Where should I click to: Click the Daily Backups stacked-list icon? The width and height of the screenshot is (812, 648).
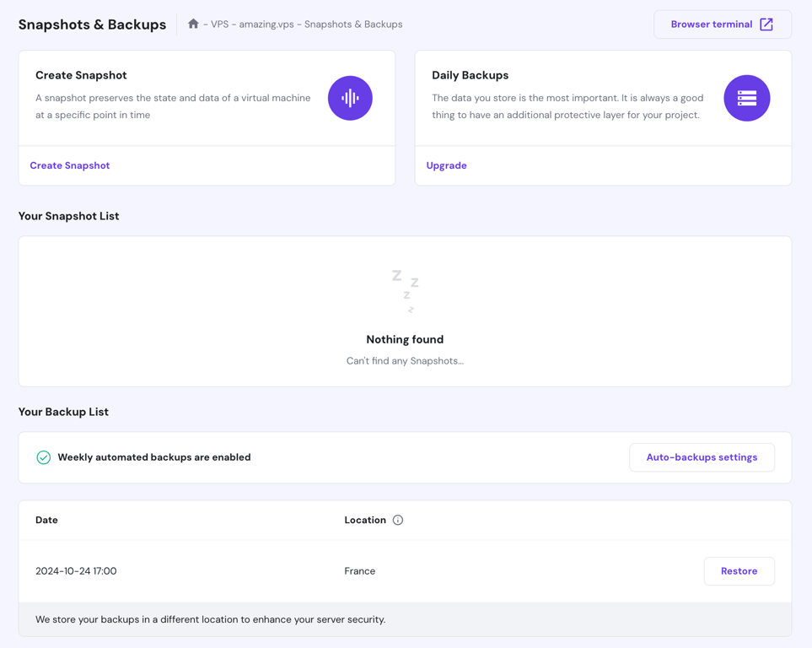747,98
